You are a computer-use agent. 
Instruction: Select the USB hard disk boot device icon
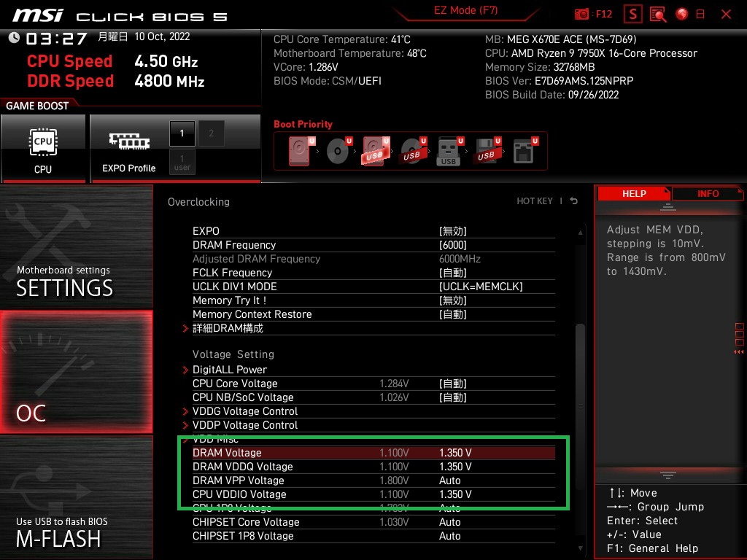tap(376, 151)
